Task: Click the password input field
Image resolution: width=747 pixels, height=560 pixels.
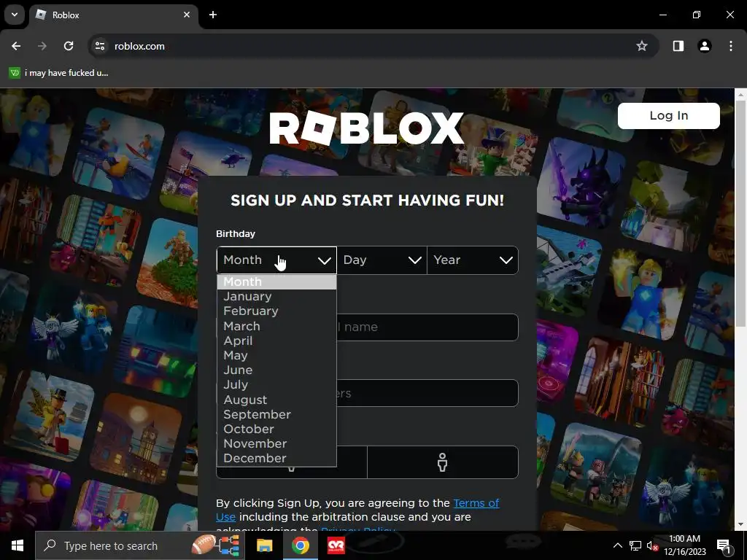Action: pos(427,393)
